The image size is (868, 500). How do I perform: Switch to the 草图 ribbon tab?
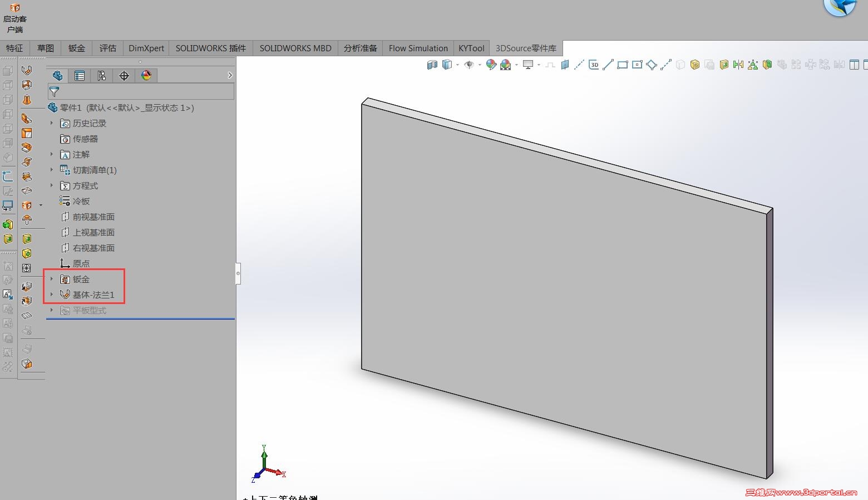[46, 48]
